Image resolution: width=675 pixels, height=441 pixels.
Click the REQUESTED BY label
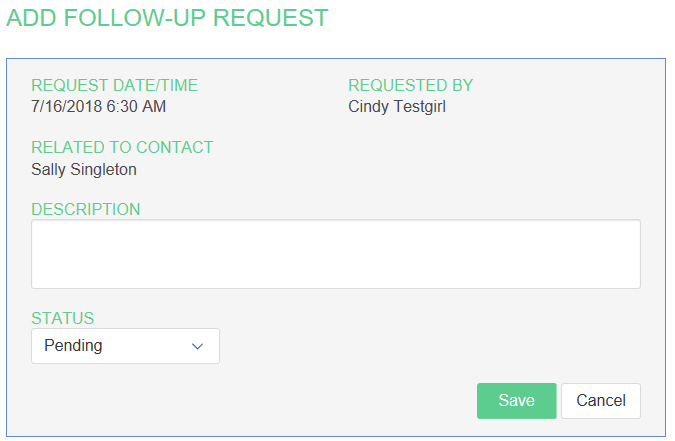coord(411,85)
